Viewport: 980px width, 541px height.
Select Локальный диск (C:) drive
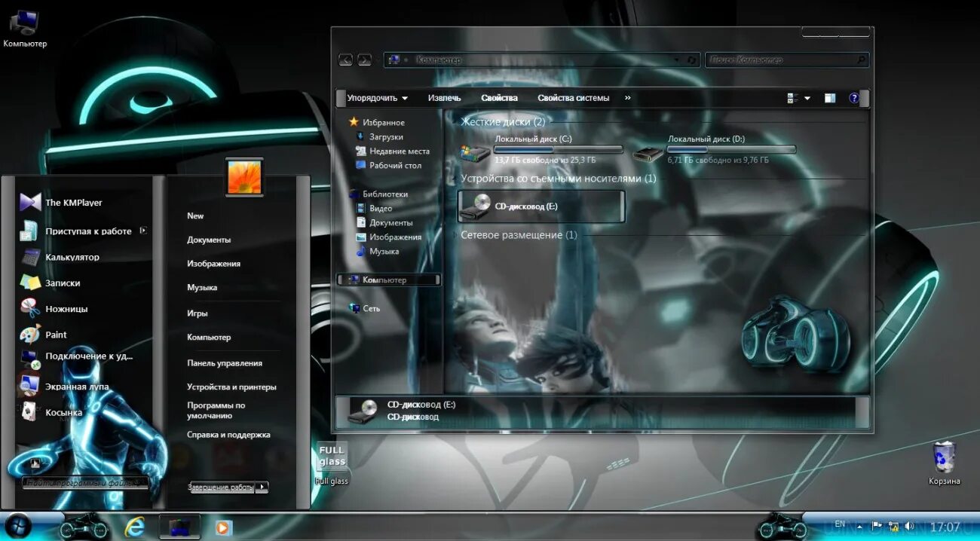coord(542,149)
